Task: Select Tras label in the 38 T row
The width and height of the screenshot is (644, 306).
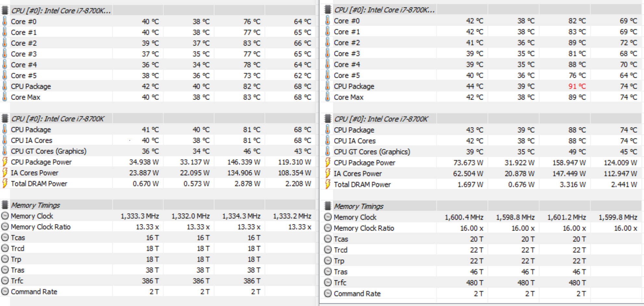Action: pyautogui.click(x=18, y=270)
